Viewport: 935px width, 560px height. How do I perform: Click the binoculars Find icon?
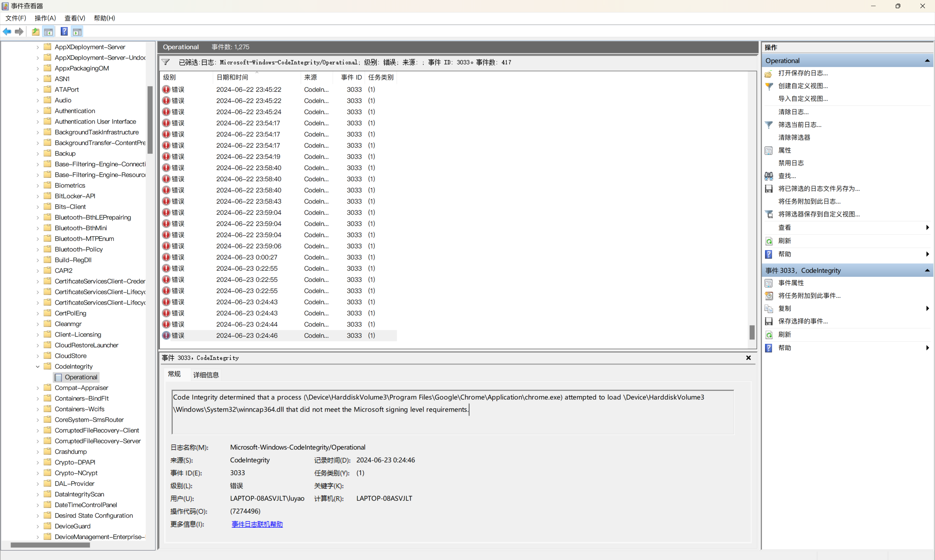click(769, 176)
